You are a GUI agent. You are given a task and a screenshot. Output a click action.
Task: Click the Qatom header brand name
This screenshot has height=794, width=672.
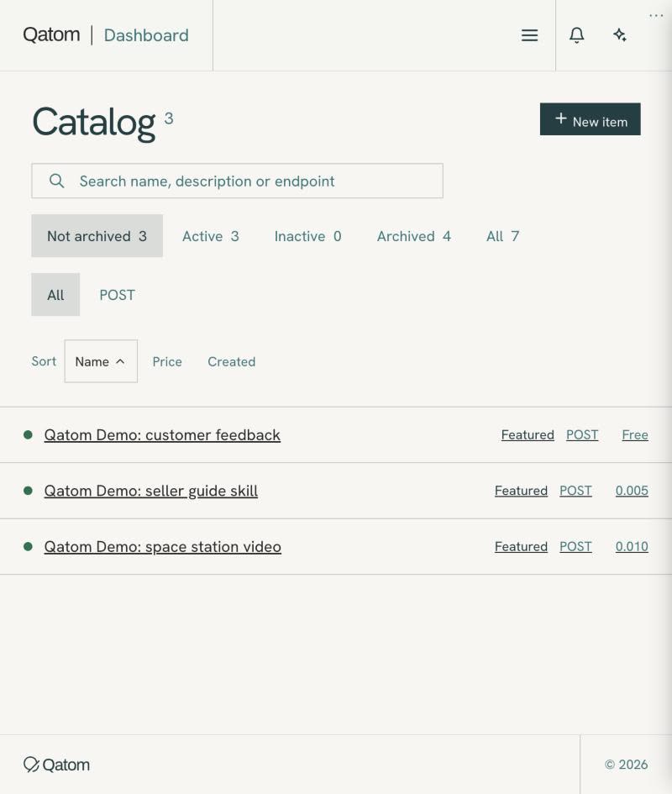click(x=51, y=35)
